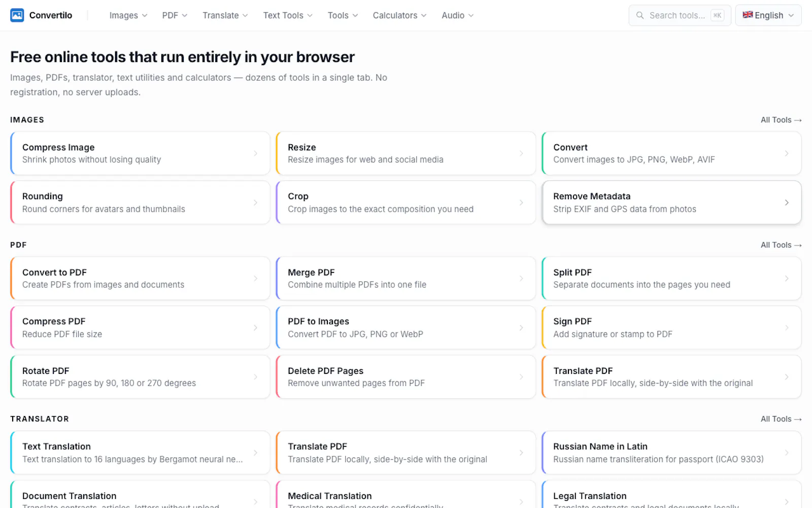
Task: Click the arrow on Delete PDF Pages card
Action: coord(521,377)
